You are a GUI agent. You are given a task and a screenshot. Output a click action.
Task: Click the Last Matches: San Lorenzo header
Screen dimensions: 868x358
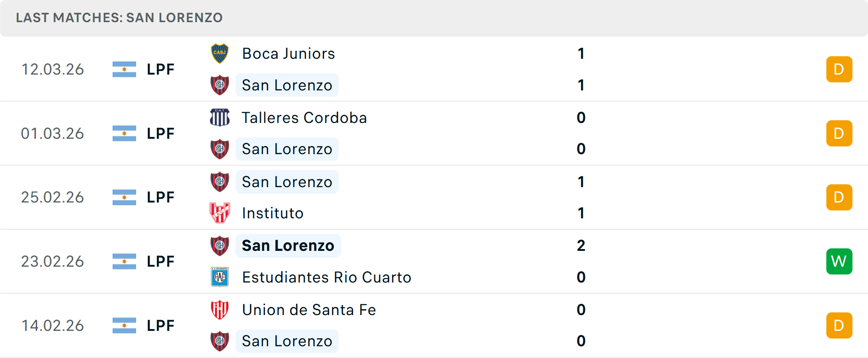pos(119,18)
